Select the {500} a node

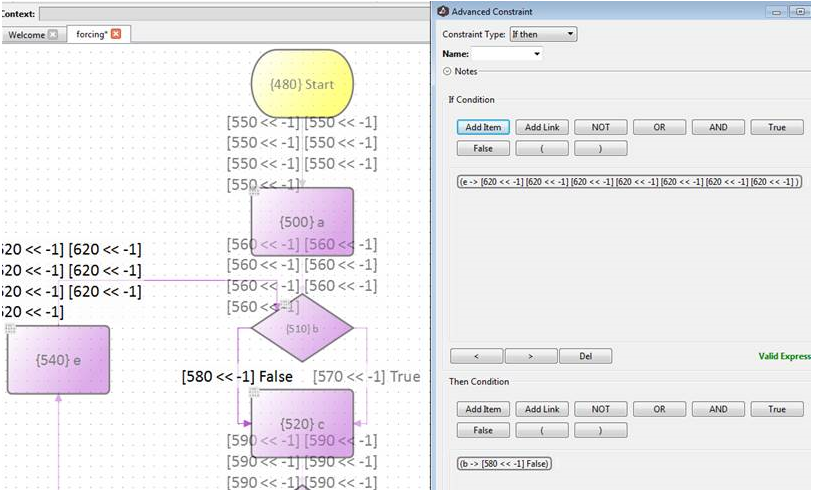[x=302, y=222]
